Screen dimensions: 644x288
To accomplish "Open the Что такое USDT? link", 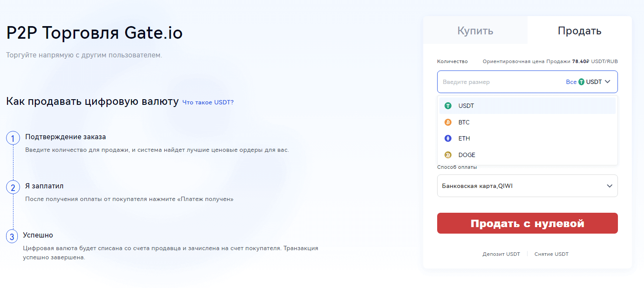I will tap(208, 102).
